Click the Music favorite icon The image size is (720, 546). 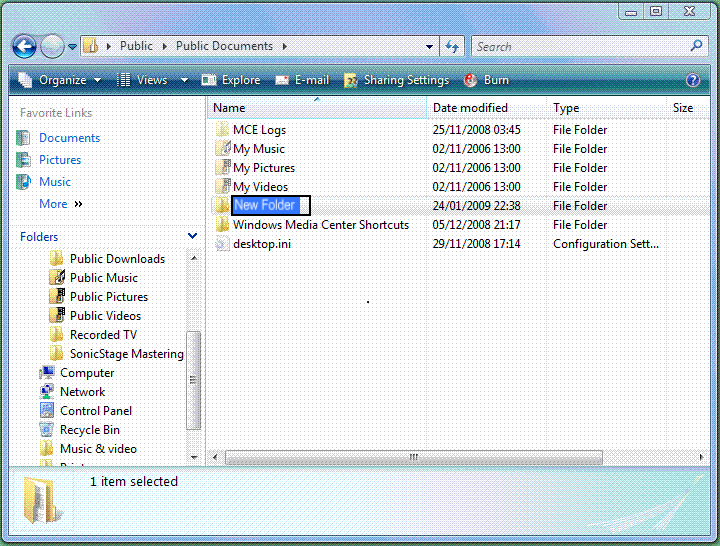pos(23,182)
